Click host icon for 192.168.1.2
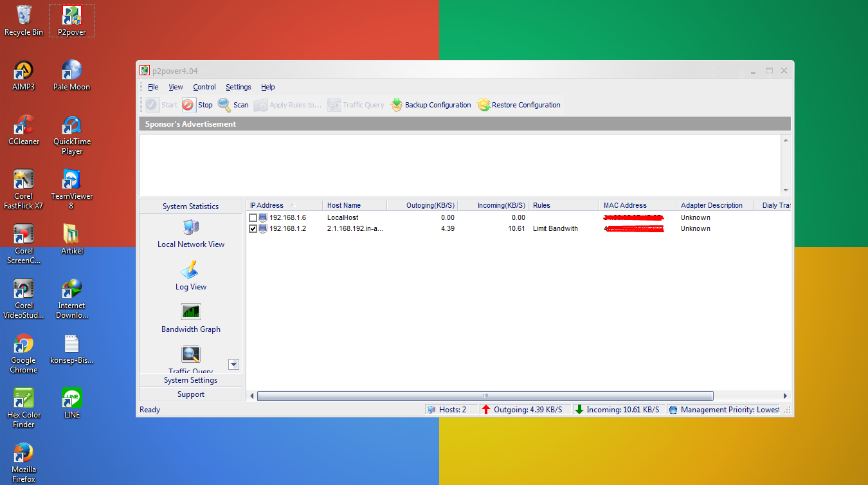This screenshot has height=485, width=868. pyautogui.click(x=263, y=228)
